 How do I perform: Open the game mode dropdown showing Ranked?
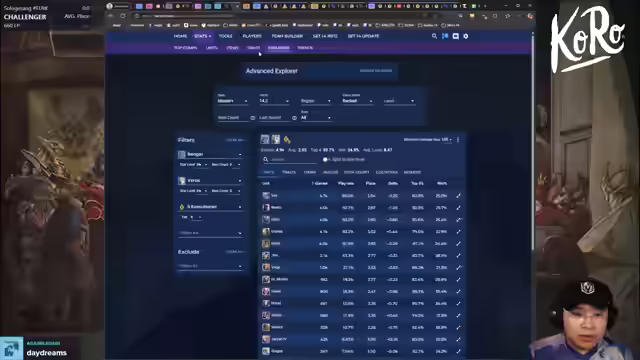point(357,100)
